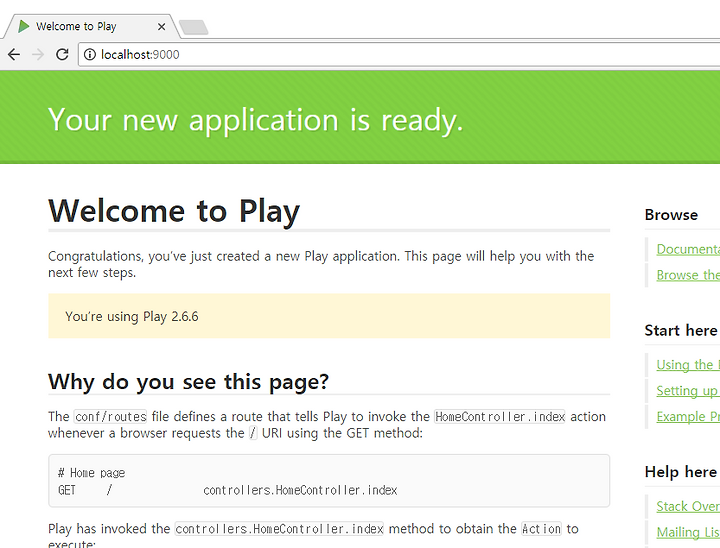Open the 'Using the' link under Start here

(688, 365)
